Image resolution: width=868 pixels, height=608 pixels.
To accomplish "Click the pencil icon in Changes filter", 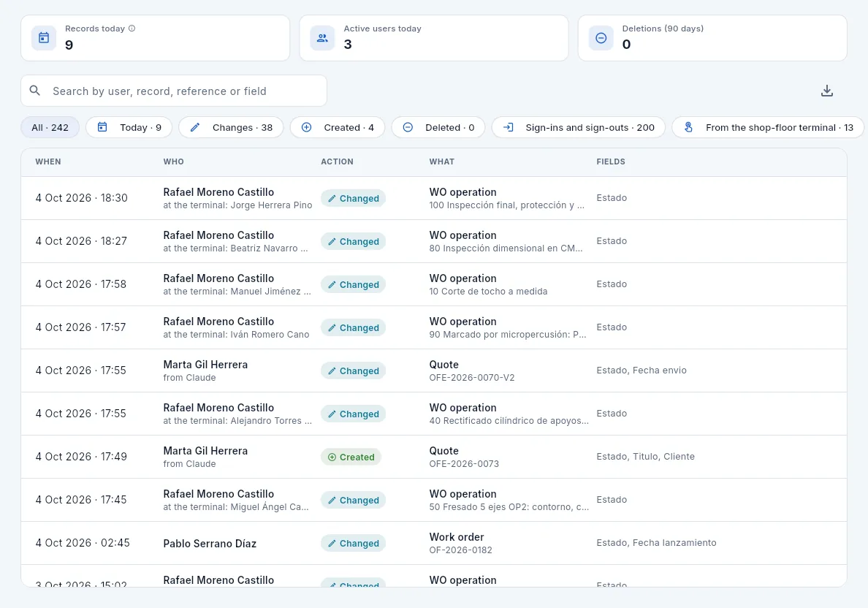I will [x=195, y=127].
